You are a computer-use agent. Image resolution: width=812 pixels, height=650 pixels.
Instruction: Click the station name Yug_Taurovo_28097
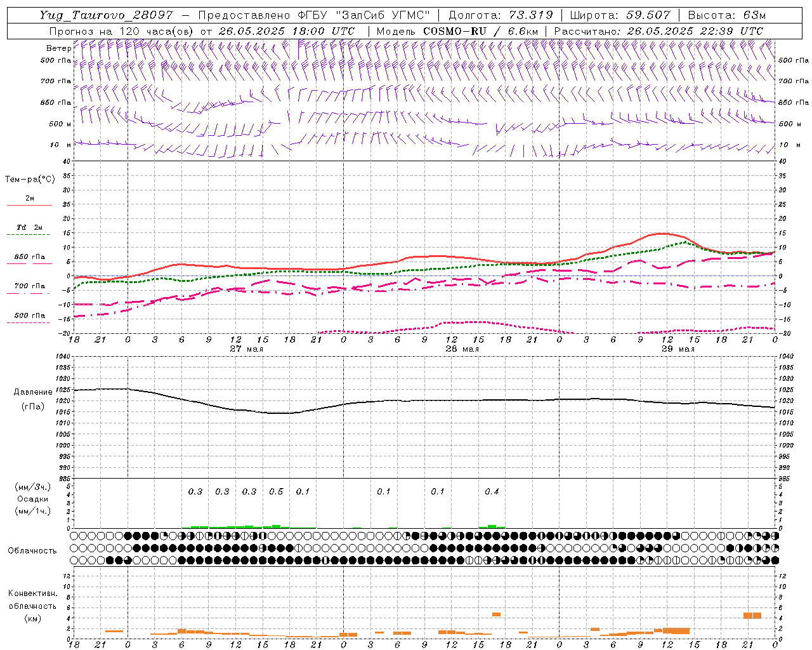point(106,15)
